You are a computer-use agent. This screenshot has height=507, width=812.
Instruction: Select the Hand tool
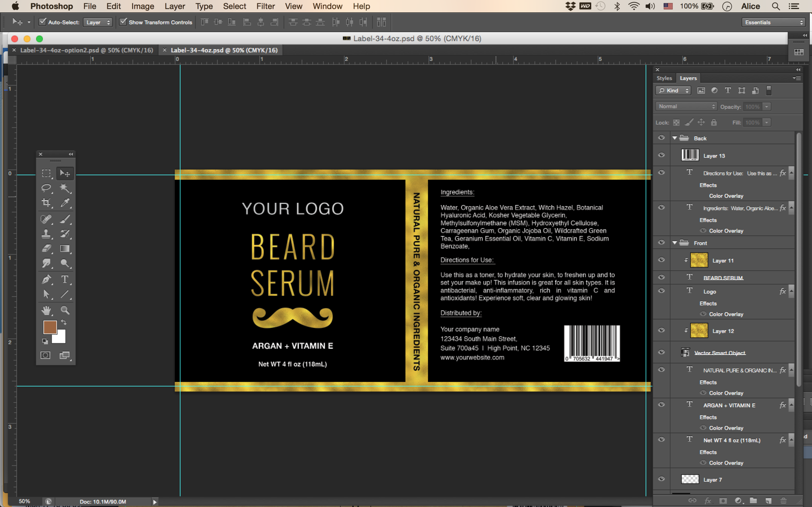[x=46, y=310]
